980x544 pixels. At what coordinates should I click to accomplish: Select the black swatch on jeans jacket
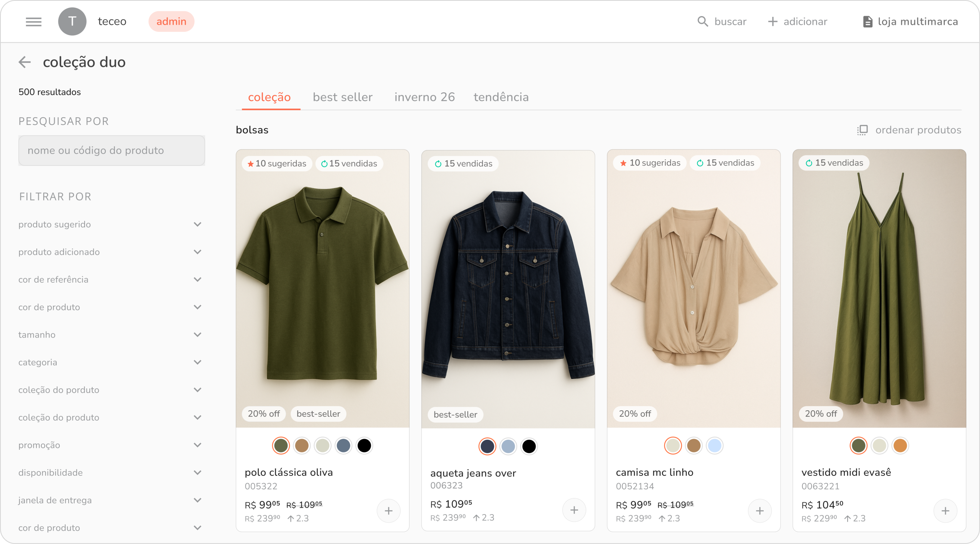click(529, 446)
